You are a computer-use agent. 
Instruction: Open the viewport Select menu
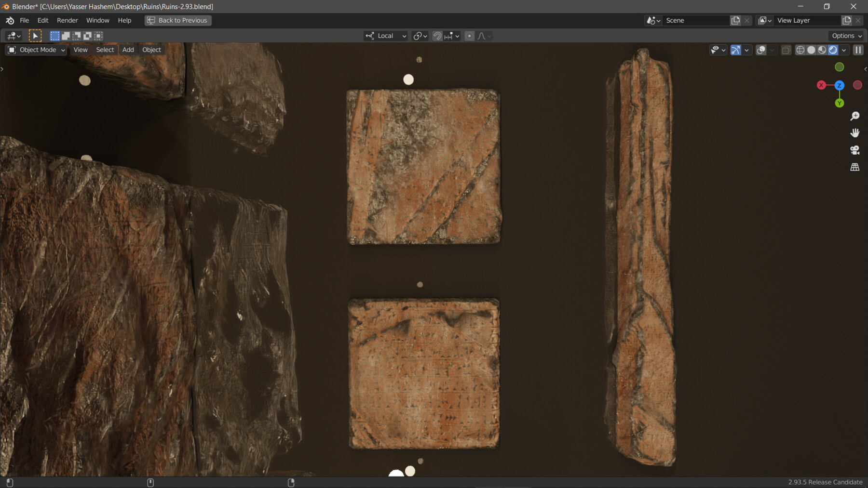tap(105, 50)
